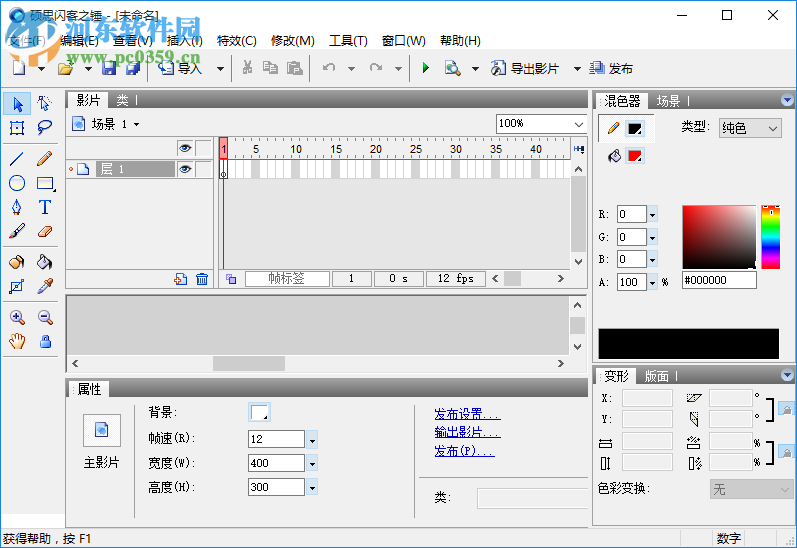The height and width of the screenshot is (548, 797).
Task: Select the text T tool
Action: (45, 207)
